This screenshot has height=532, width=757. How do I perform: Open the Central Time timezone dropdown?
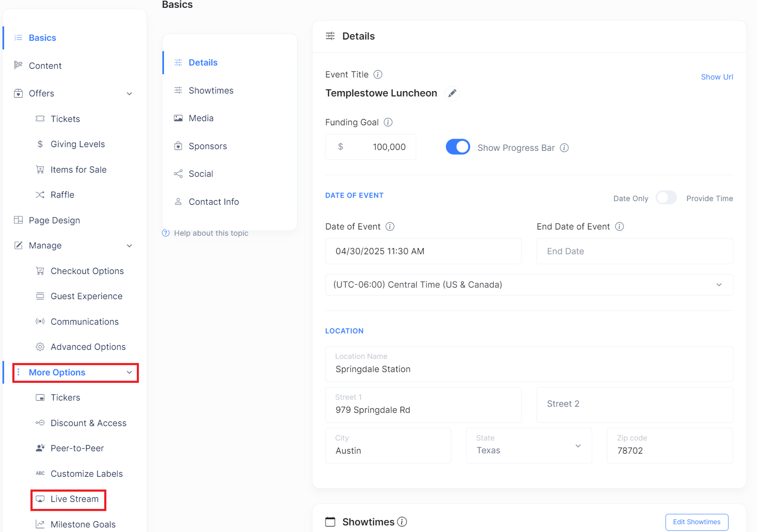pyautogui.click(x=529, y=285)
